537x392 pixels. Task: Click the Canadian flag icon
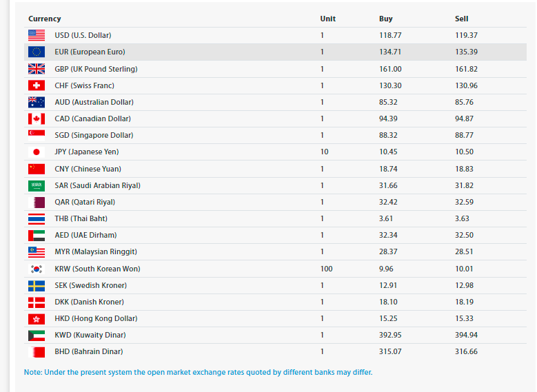pyautogui.click(x=37, y=118)
